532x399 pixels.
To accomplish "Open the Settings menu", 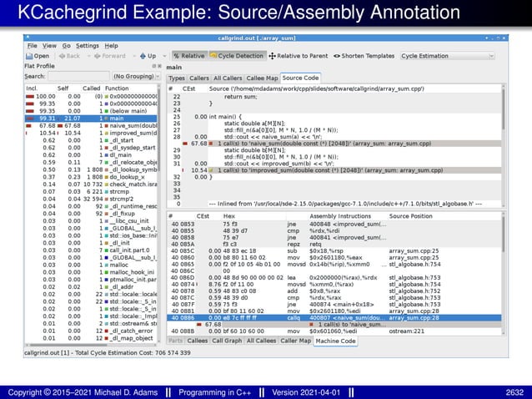I will 88,46.
